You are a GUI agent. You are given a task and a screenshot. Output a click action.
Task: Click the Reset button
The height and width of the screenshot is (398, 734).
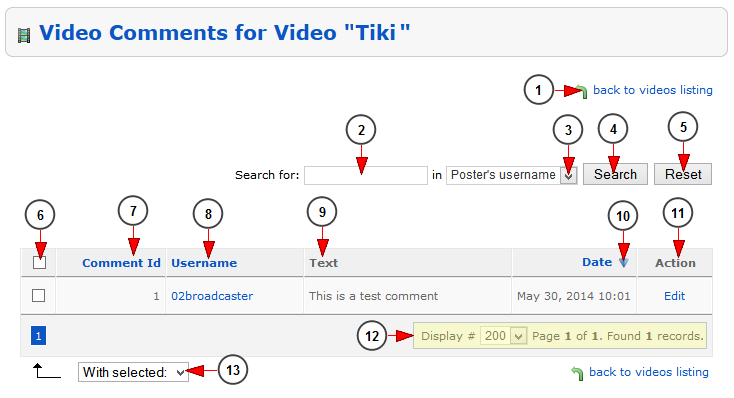[683, 174]
